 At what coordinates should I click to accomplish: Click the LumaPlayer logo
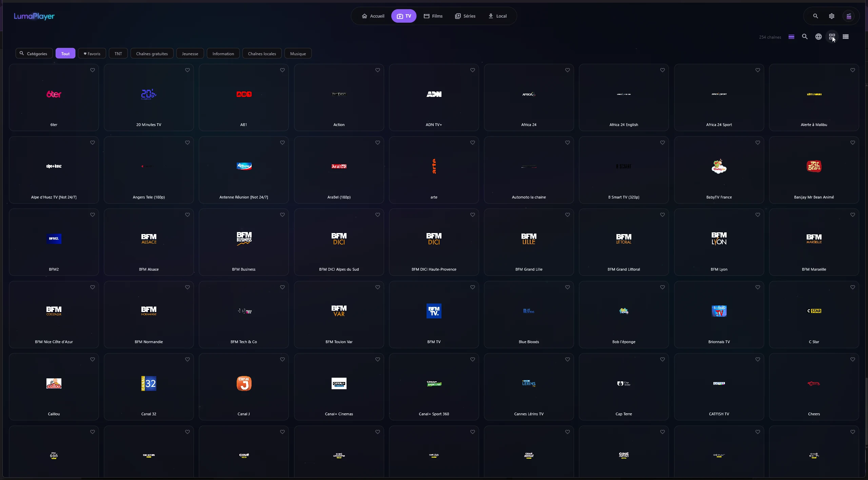pyautogui.click(x=34, y=16)
